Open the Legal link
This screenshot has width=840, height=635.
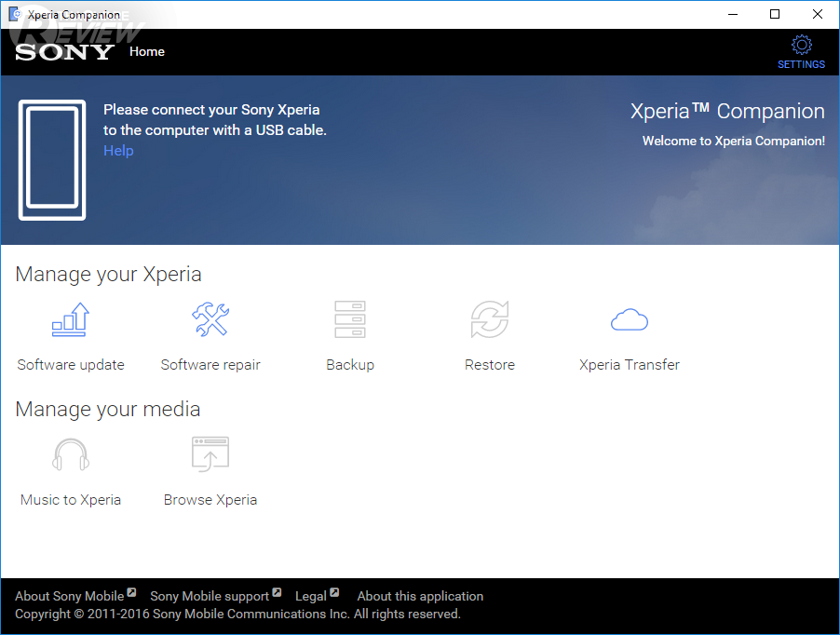(311, 596)
